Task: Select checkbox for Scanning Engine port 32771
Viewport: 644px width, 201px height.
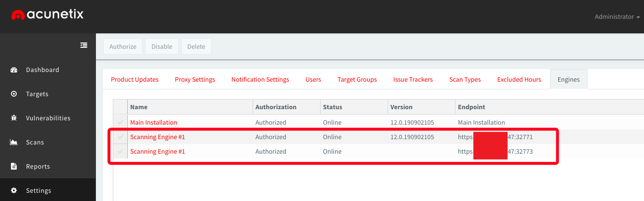Action: 121,137
